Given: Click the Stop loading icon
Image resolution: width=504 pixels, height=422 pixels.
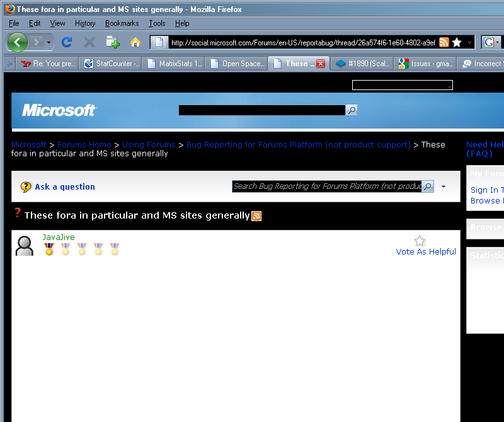Looking at the screenshot, I should coord(89,42).
